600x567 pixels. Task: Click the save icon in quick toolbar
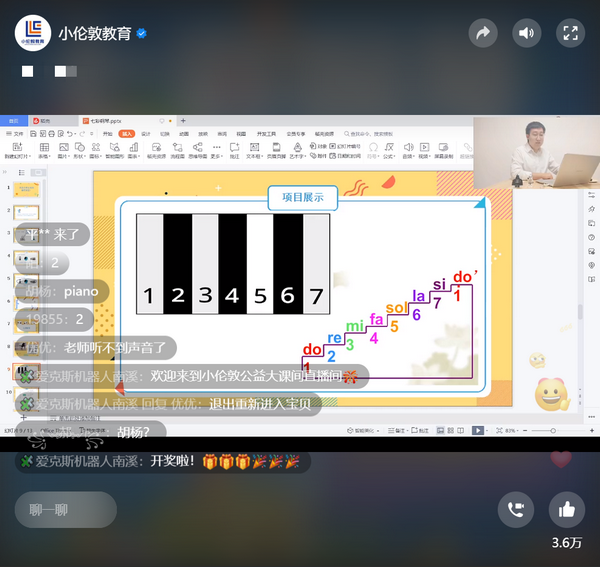pos(33,134)
